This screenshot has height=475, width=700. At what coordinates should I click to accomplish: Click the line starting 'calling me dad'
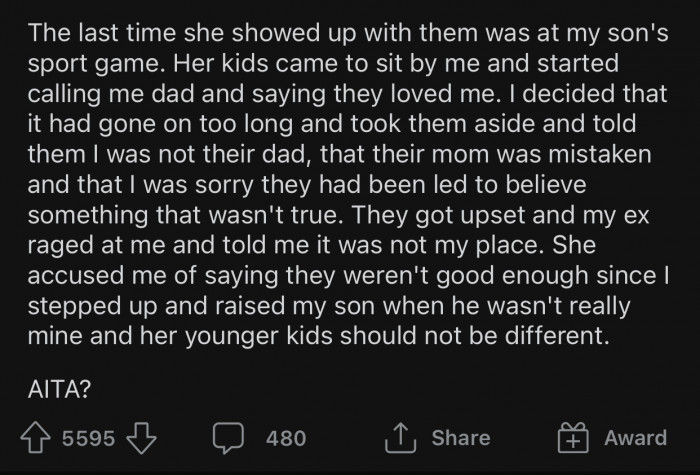[x=347, y=94]
